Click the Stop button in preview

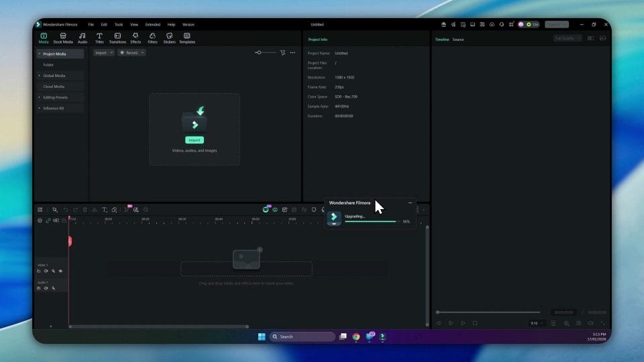[x=475, y=323]
